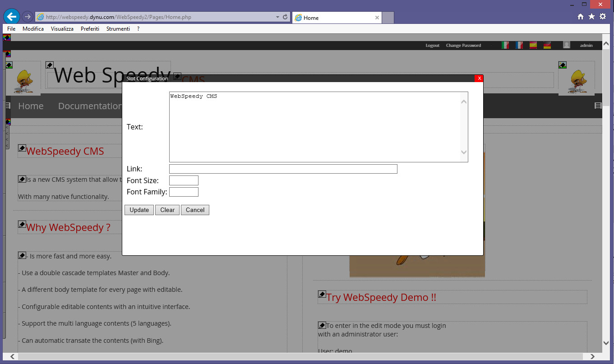The width and height of the screenshot is (614, 364).
Task: Click the Font Family input field
Action: click(184, 192)
